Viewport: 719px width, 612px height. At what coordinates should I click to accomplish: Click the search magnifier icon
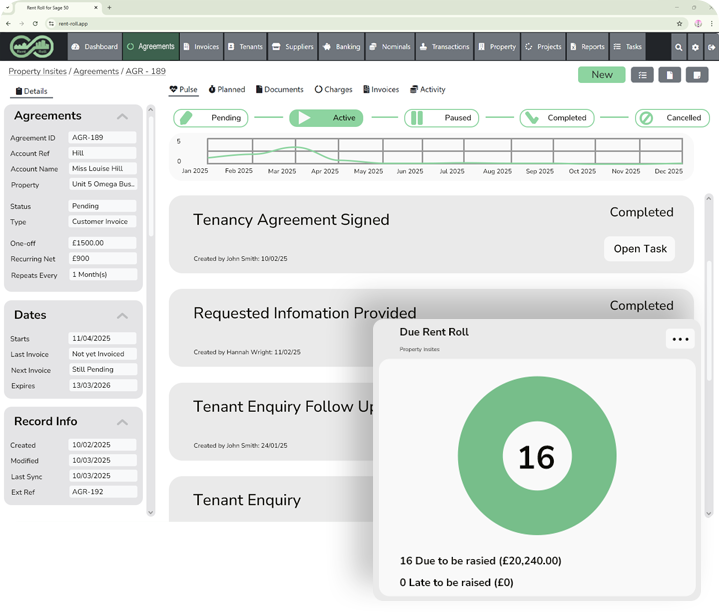(679, 47)
